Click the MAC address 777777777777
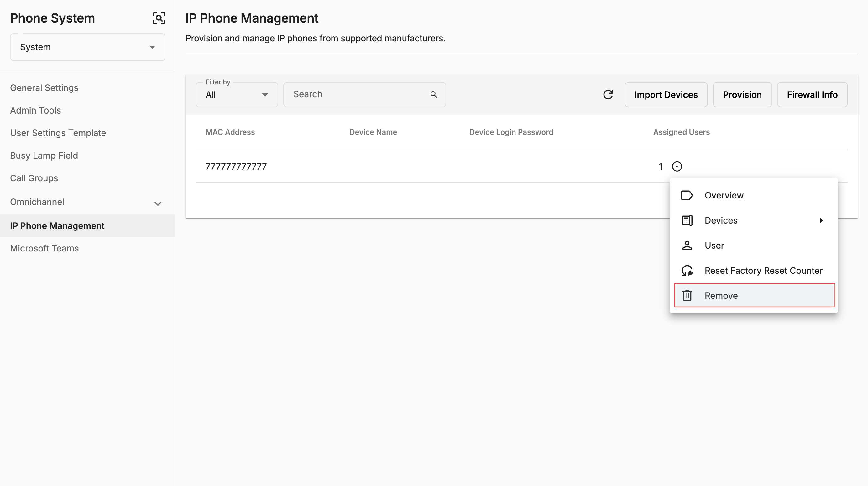 coord(236,166)
